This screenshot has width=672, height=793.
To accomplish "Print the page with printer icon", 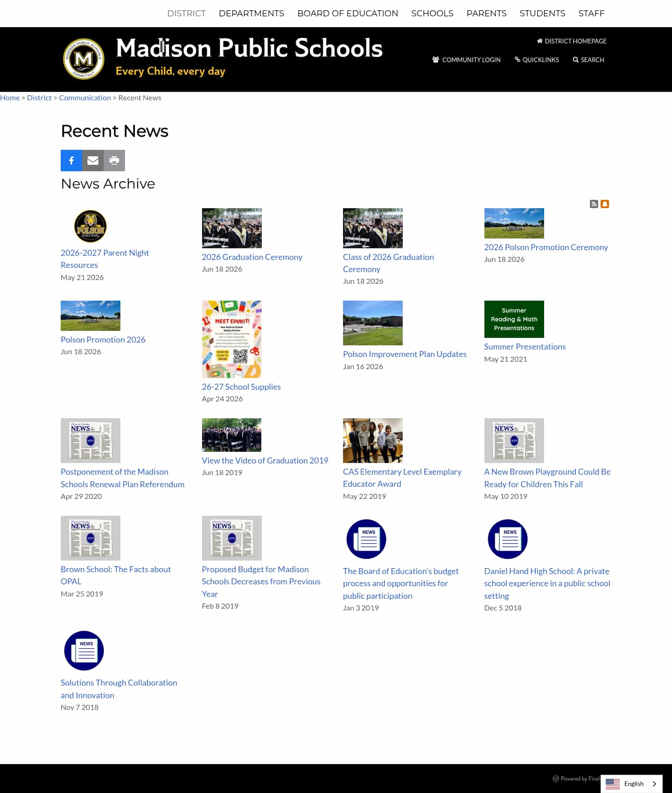I will coord(114,161).
